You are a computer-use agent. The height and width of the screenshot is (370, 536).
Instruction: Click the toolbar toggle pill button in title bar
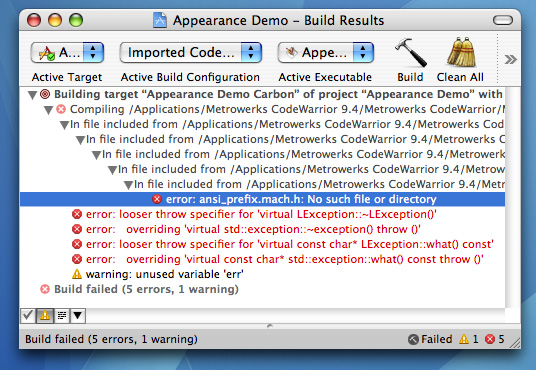click(x=502, y=20)
